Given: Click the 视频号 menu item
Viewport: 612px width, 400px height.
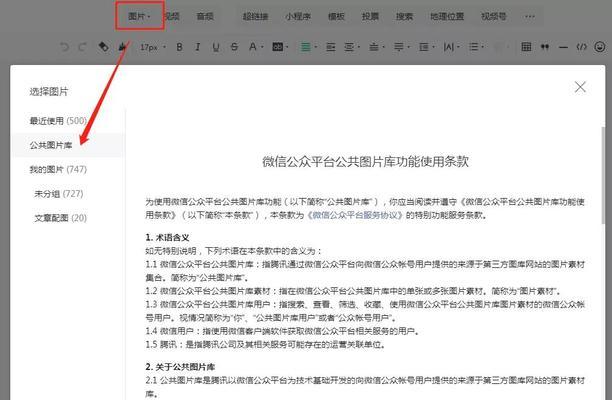Looking at the screenshot, I should point(494,16).
